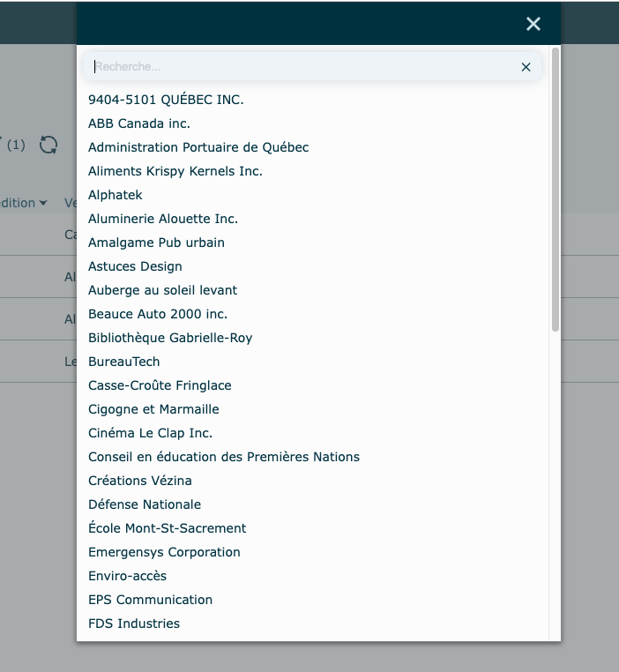This screenshot has height=672, width=619.
Task: Choose Aluminerie Alouette Inc.
Action: click(163, 219)
